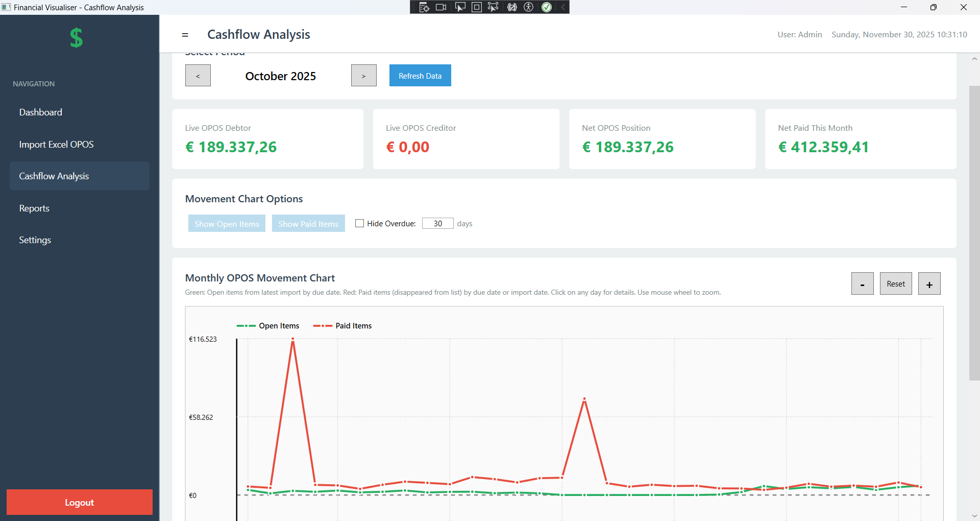Screen dimensions: 980x521
Task: Open Dashboard in navigation sidebar
Action: pyautogui.click(x=41, y=112)
